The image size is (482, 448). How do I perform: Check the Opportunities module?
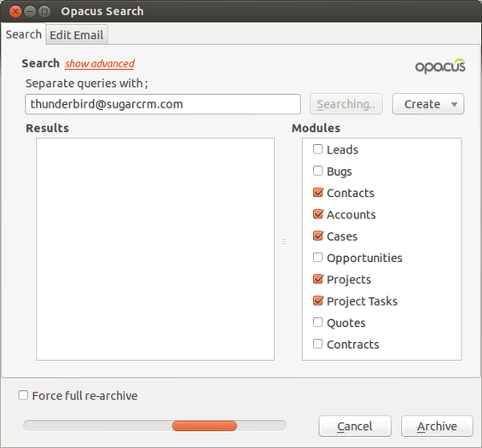[x=317, y=258]
